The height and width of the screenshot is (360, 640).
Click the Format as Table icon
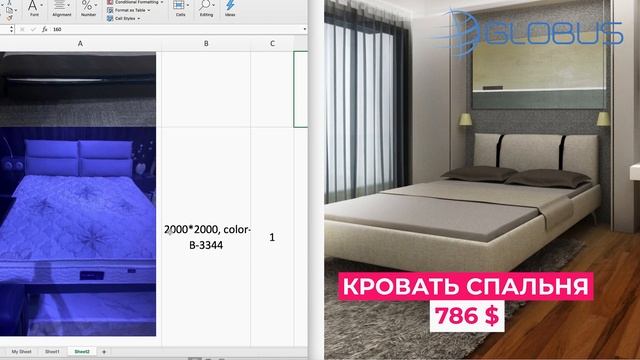[x=110, y=10]
